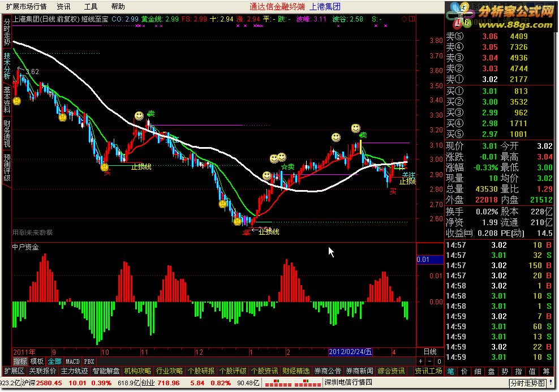Select the 盘 tab in the quote panel
The width and height of the screenshot is (559, 392).
491,371
